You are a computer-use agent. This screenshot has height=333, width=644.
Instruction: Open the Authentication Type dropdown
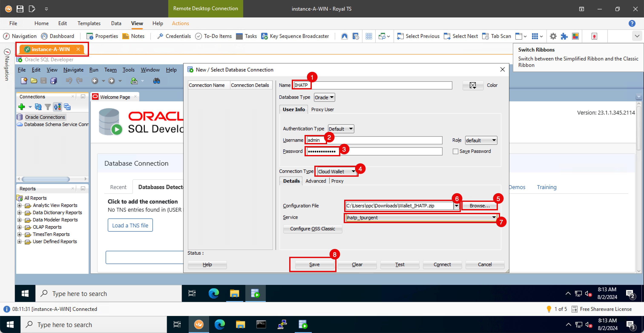point(341,129)
